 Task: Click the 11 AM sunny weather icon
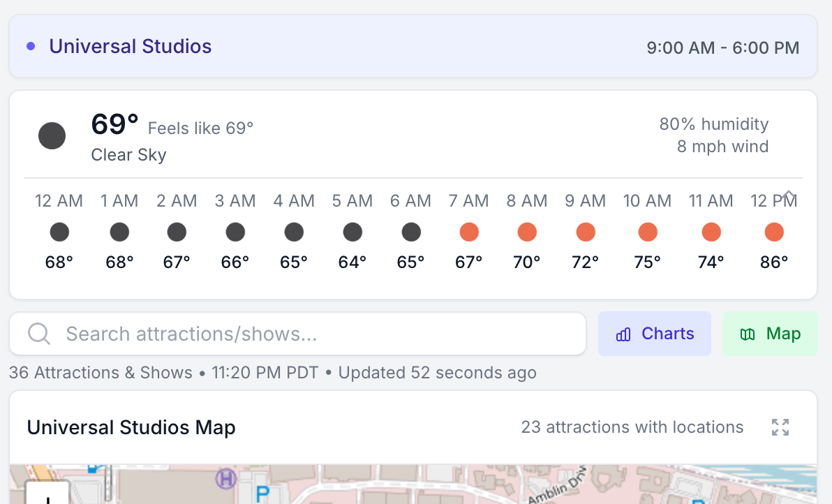711,232
